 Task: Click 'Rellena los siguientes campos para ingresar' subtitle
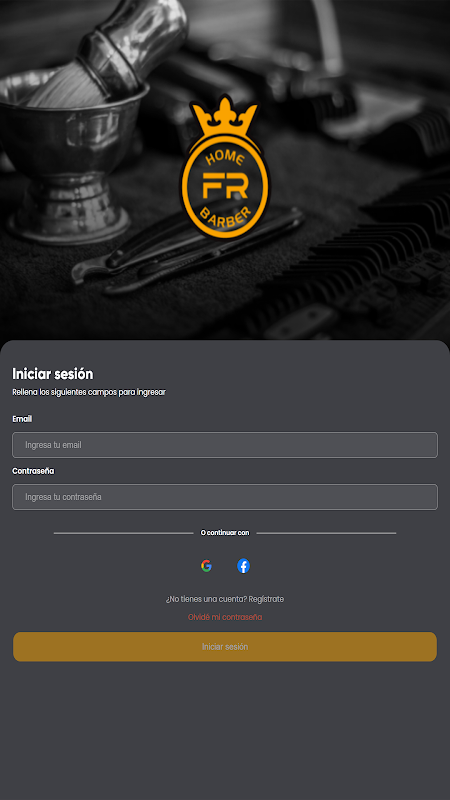point(89,392)
